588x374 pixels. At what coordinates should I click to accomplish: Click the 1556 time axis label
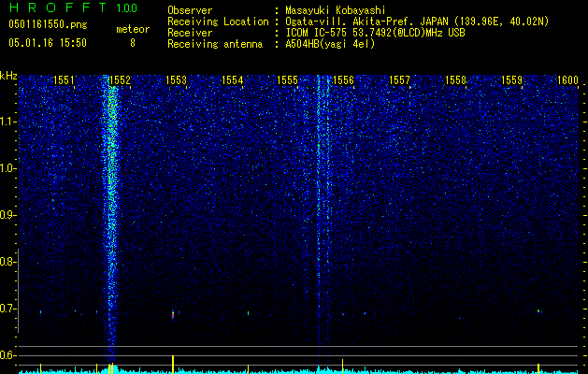click(x=343, y=79)
